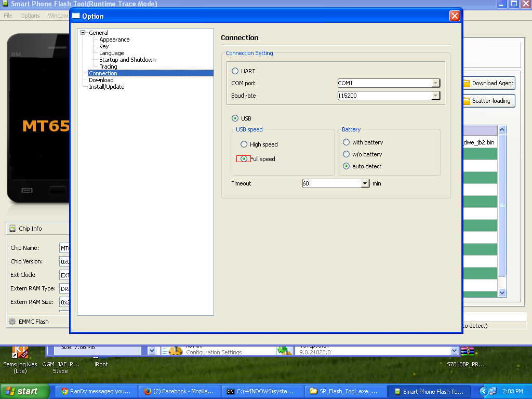Select Download in the options tree
Screen dimensions: 532x399
click(101, 80)
